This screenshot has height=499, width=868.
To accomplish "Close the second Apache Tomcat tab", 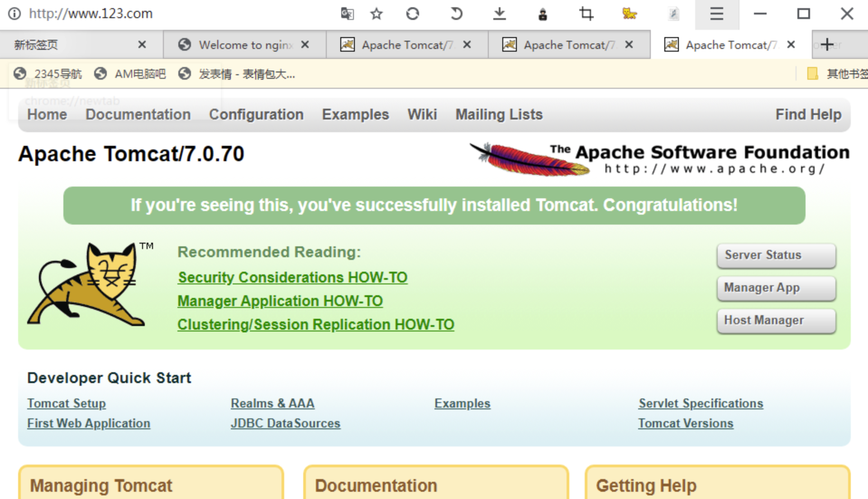I will (x=629, y=44).
